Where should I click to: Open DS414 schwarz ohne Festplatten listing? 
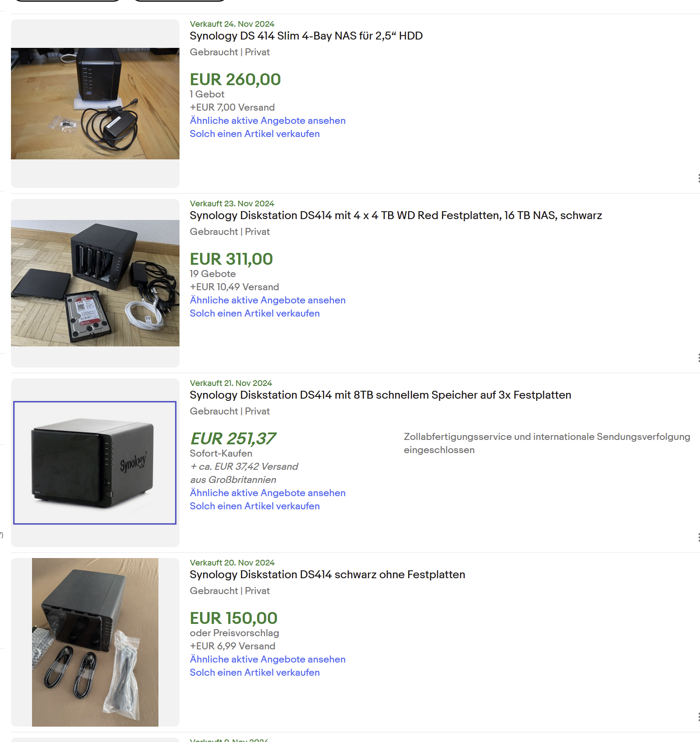tap(327, 575)
